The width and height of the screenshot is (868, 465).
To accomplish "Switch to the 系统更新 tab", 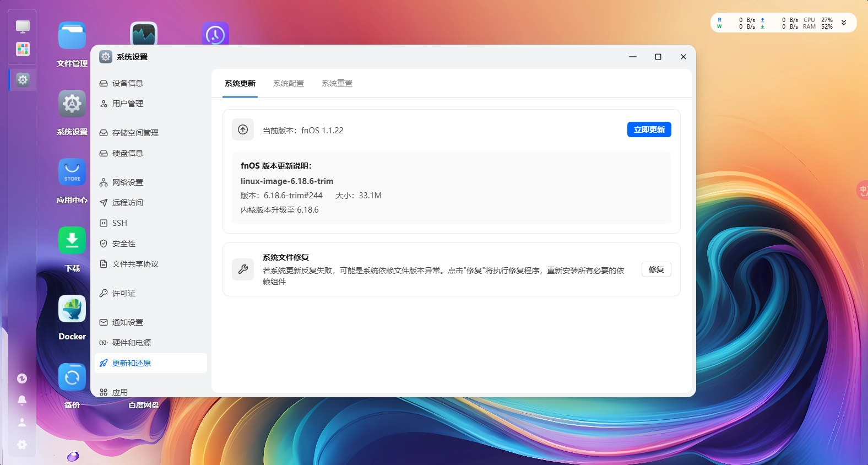I will coord(240,83).
